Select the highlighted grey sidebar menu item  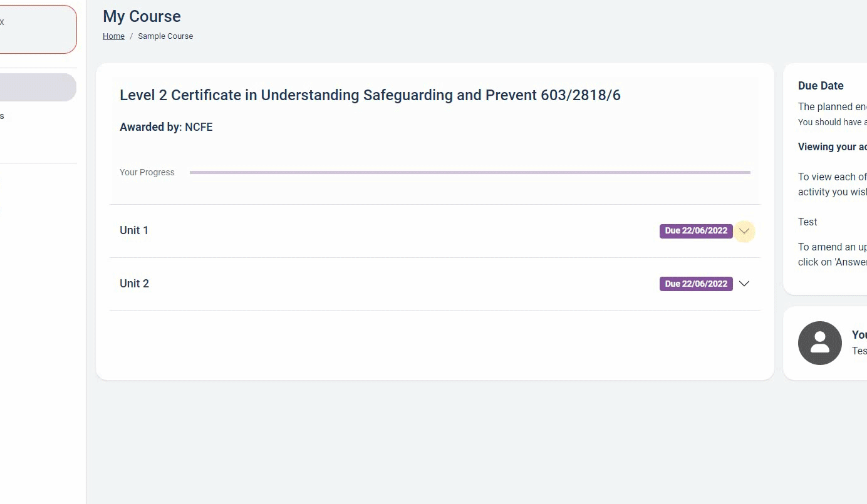pos(38,88)
